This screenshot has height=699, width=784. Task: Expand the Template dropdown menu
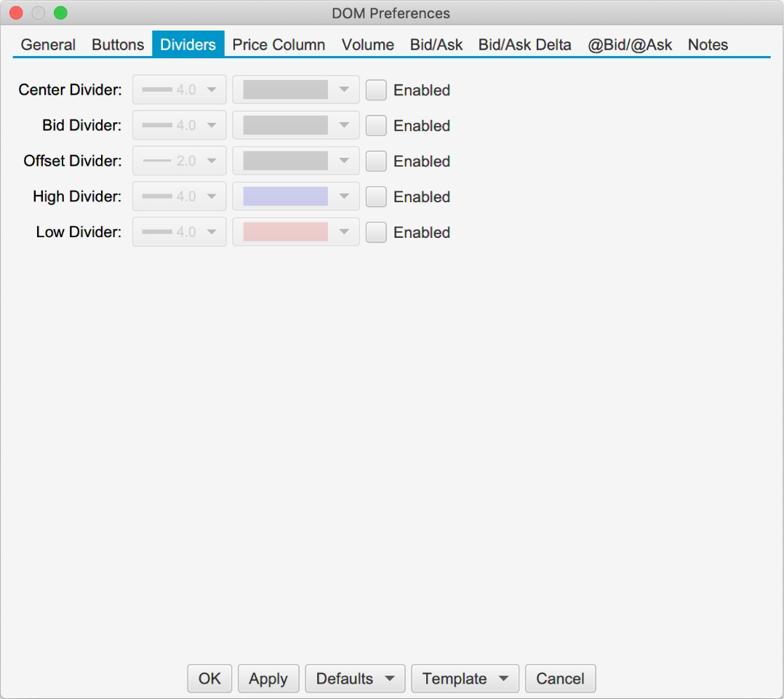coord(465,679)
